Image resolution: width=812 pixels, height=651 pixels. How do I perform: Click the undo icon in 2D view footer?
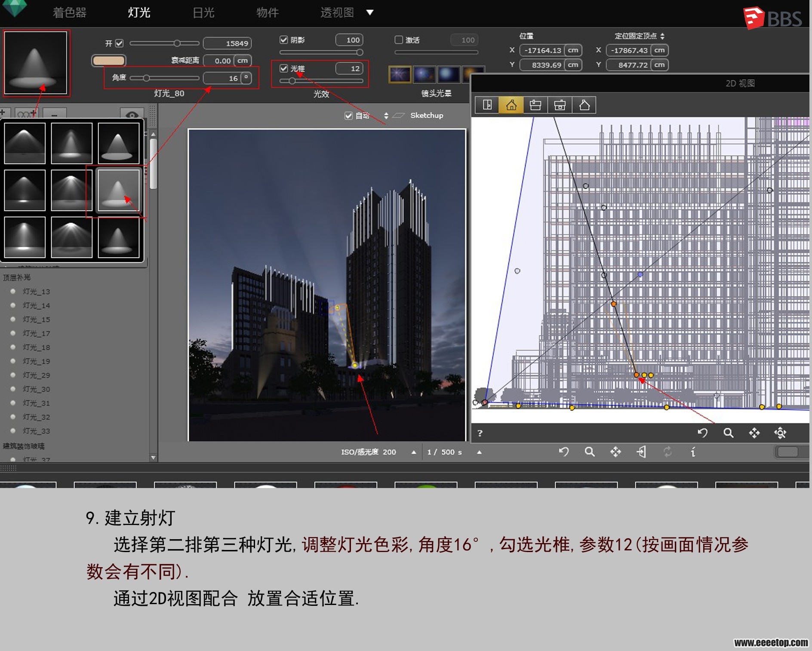[x=702, y=433]
